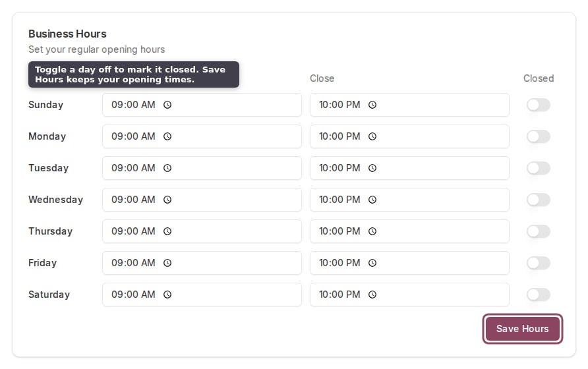588x369 pixels.
Task: Edit the Monday opening time field
Action: [202, 136]
